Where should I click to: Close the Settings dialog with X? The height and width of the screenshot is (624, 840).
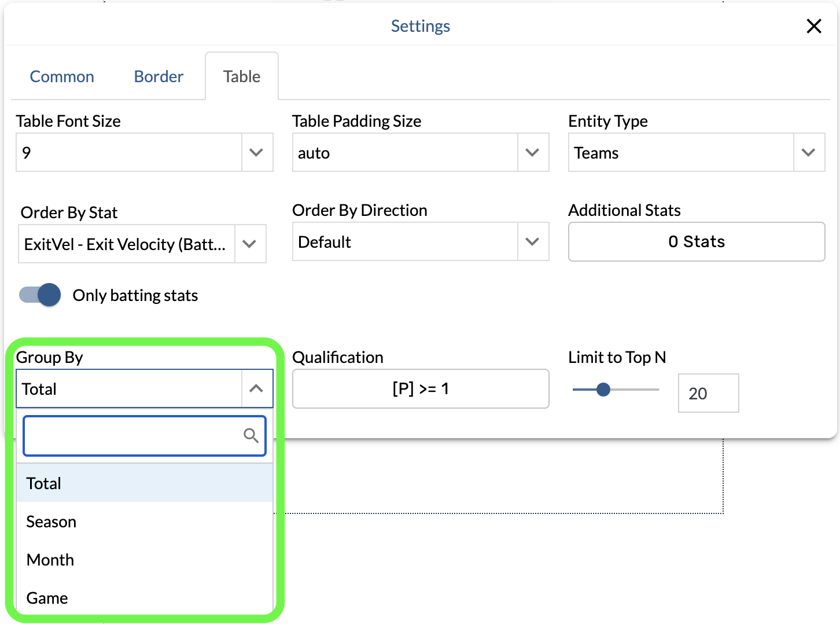tap(813, 26)
